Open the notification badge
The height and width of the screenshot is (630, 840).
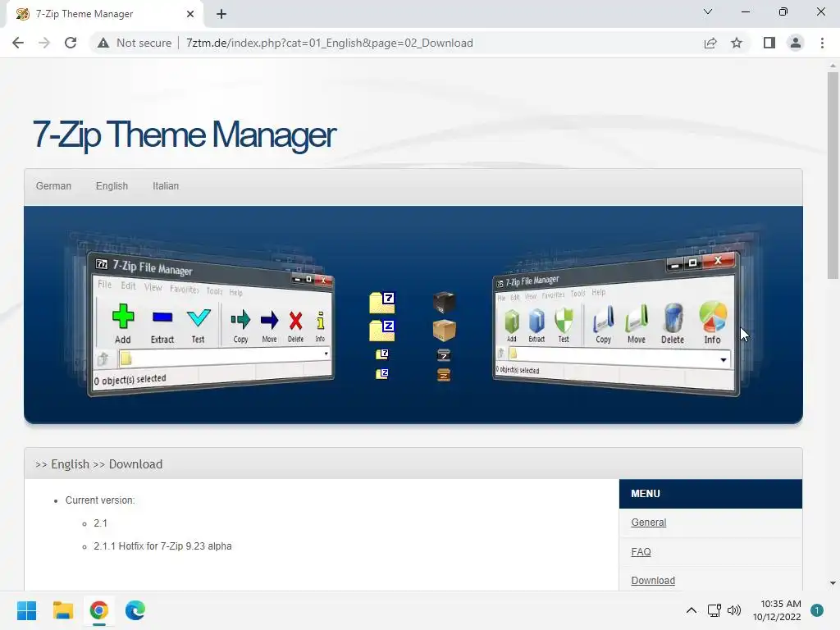(x=817, y=610)
